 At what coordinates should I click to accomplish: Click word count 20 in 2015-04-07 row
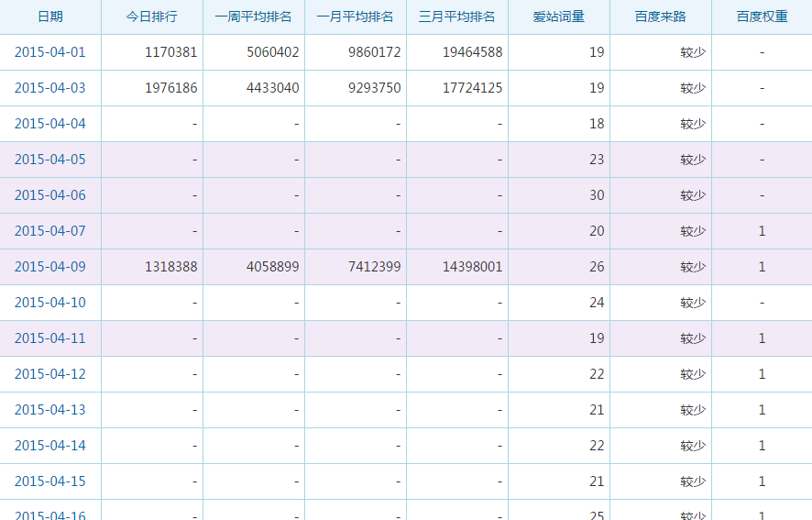click(x=597, y=231)
